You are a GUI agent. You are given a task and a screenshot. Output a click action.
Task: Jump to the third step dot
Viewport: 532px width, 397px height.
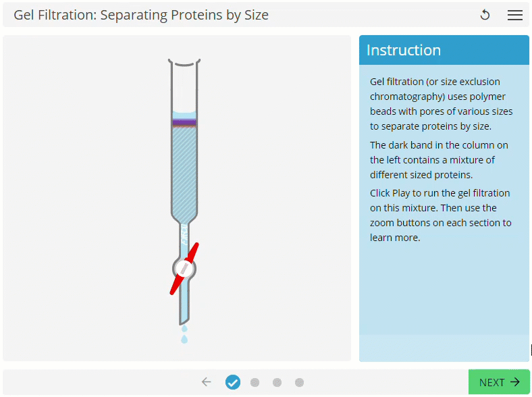277,382
